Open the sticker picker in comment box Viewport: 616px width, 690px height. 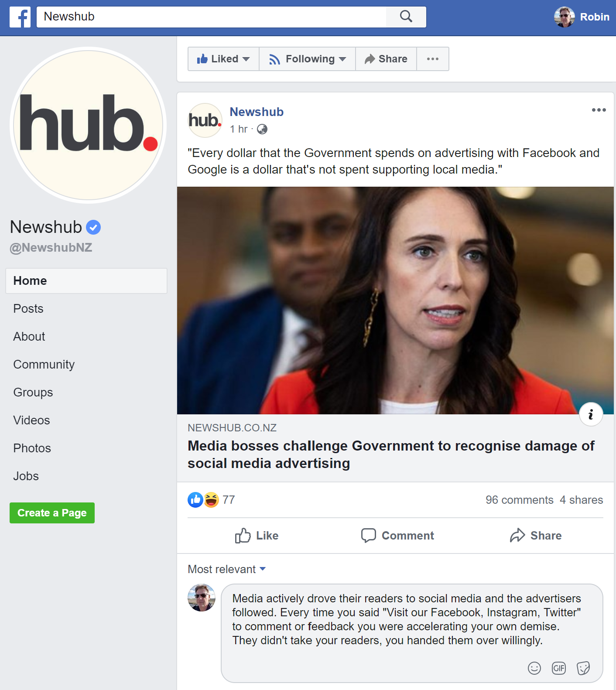[583, 668]
